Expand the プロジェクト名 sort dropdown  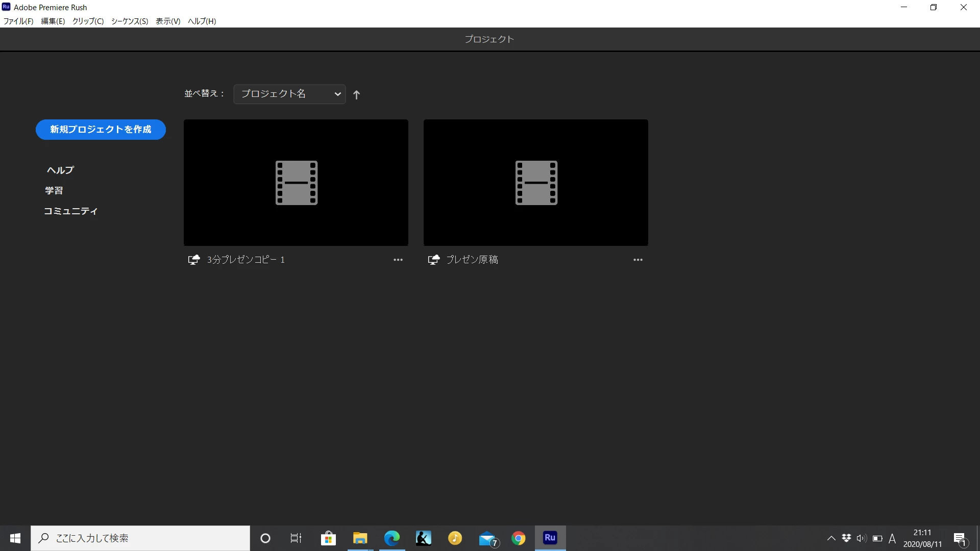click(x=289, y=94)
